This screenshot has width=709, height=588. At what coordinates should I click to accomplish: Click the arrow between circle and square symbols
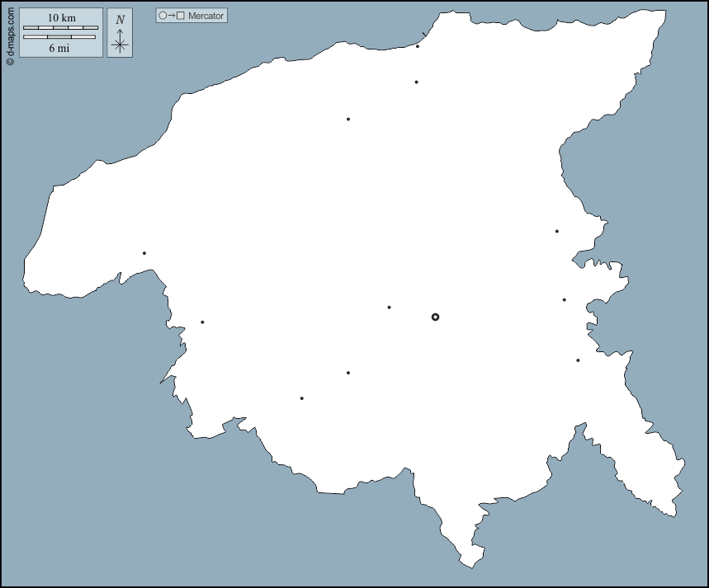click(172, 16)
